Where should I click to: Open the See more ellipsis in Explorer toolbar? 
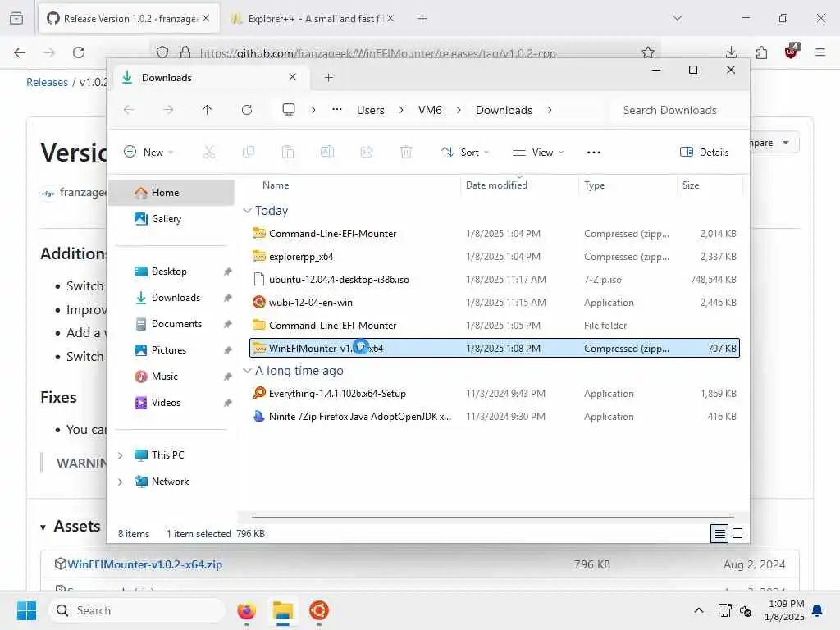(594, 152)
